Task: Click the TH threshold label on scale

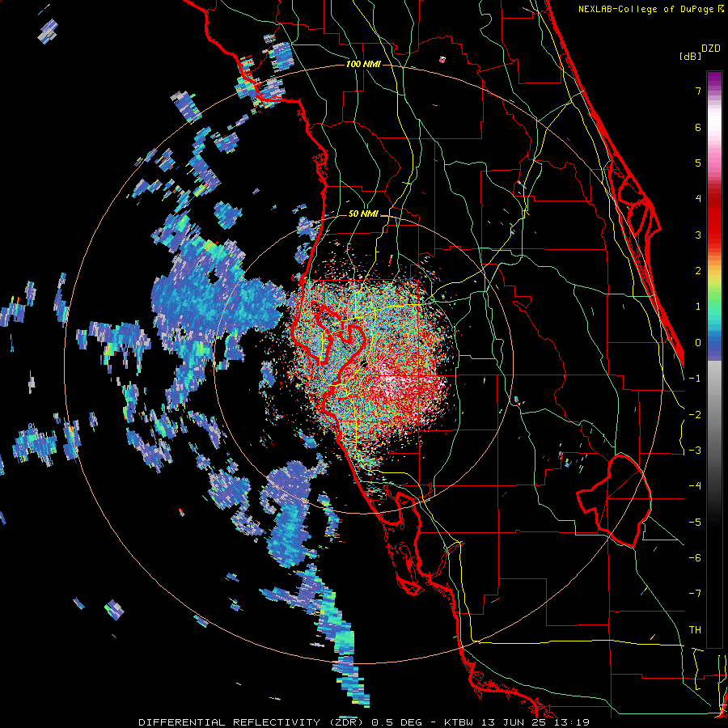Action: [695, 630]
